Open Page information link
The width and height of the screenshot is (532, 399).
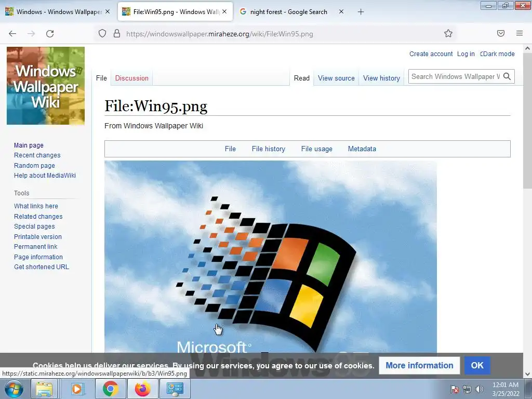point(38,257)
